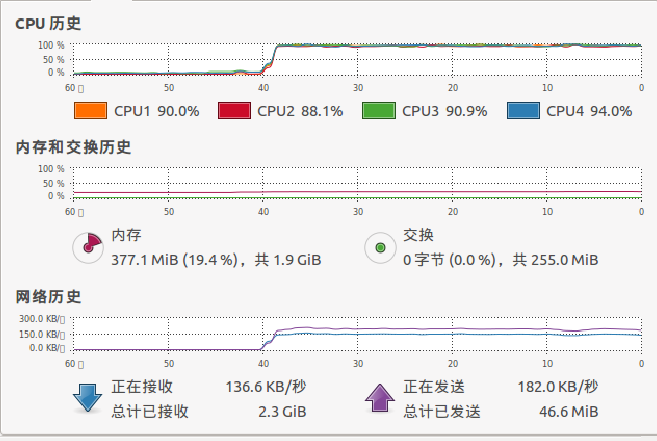Click the 377.1 MiB memory usage text

(x=216, y=259)
